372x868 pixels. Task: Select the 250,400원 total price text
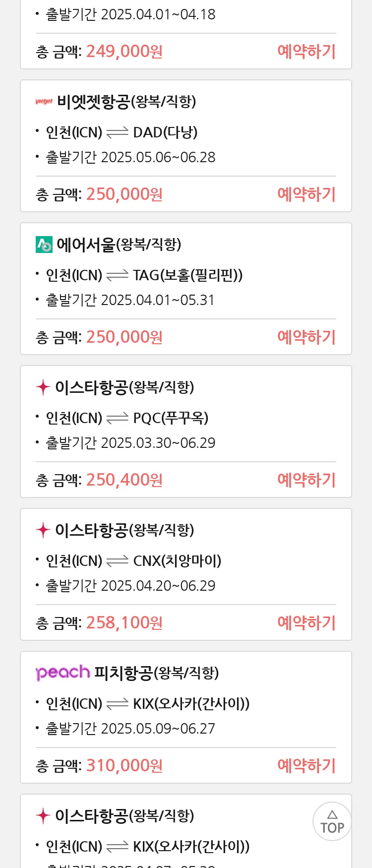pos(124,480)
